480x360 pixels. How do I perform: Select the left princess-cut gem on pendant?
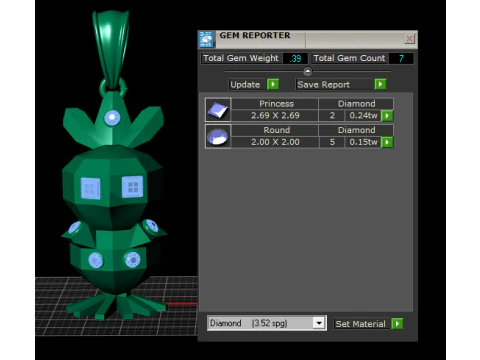pos(91,188)
